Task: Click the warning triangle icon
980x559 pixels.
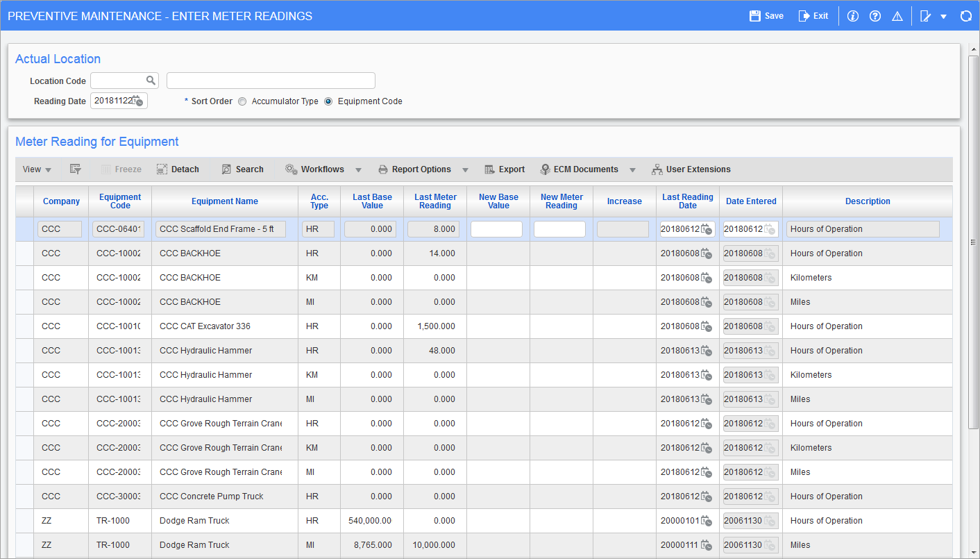Action: pos(897,16)
